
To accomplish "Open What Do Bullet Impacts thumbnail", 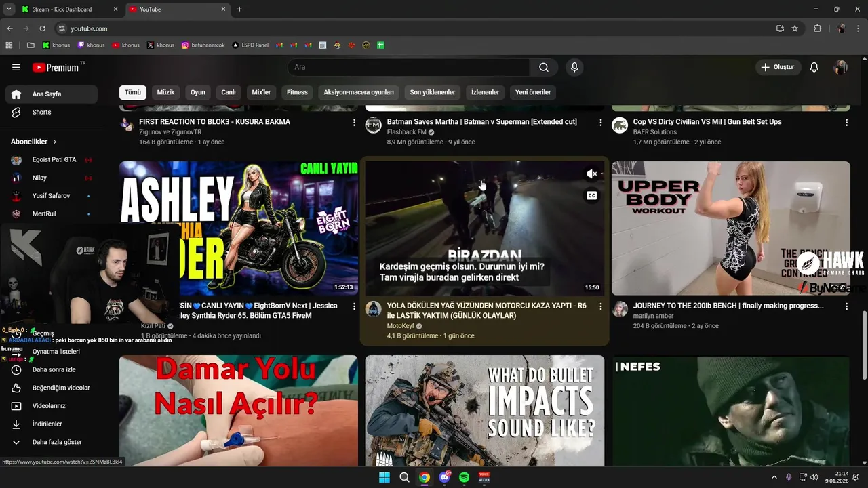I will coord(485,411).
